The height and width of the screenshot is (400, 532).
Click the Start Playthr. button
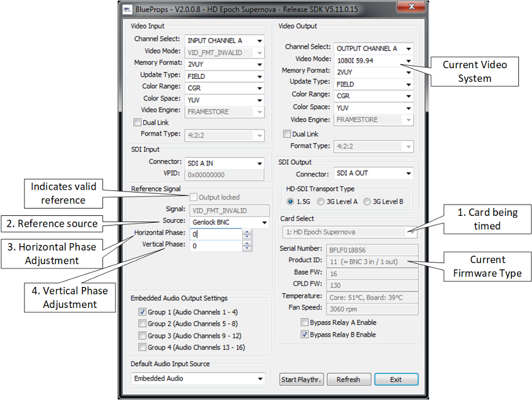point(301,380)
